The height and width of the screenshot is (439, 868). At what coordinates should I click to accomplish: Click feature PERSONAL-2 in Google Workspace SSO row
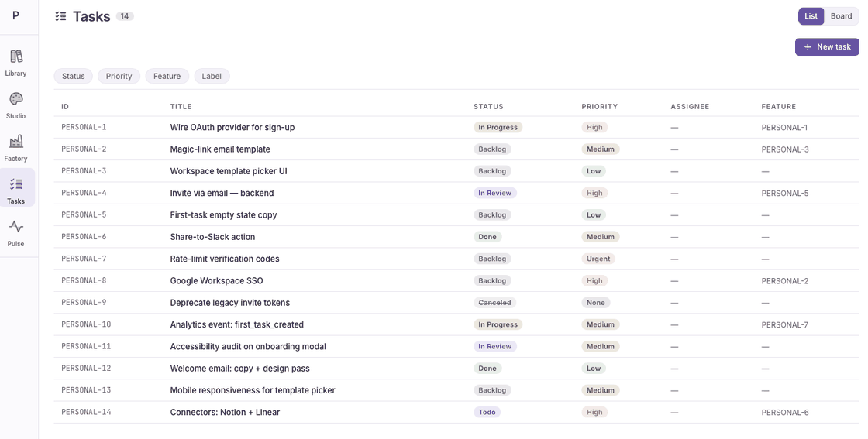coord(785,281)
